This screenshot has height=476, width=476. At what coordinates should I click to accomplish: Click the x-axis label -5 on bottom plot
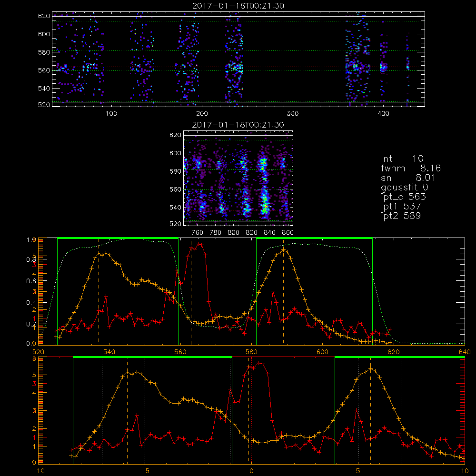coord(145,471)
